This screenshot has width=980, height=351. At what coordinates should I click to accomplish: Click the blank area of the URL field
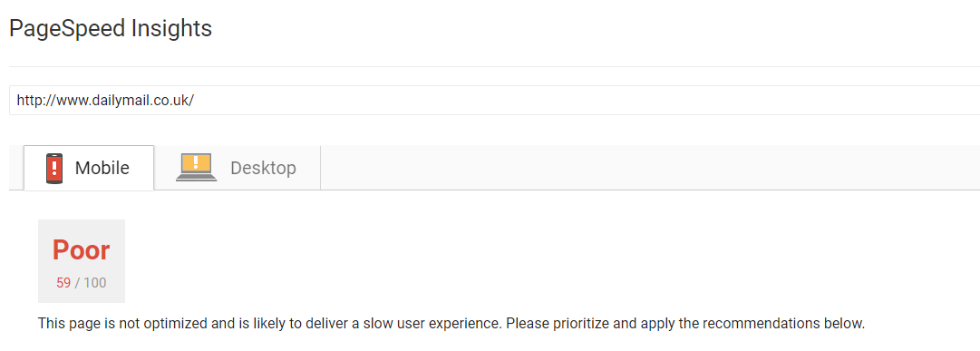pos(587,100)
